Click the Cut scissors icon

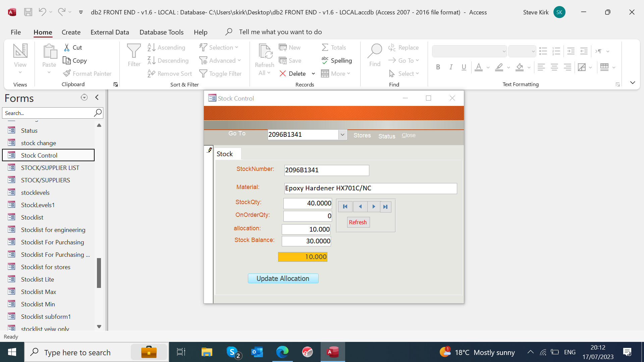click(67, 47)
